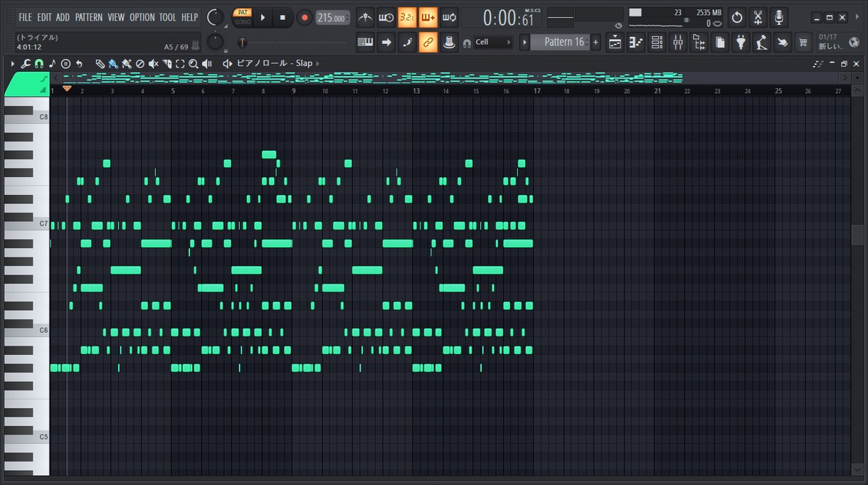Switch to SONG mode
The image size is (868, 485).
coord(243,22)
